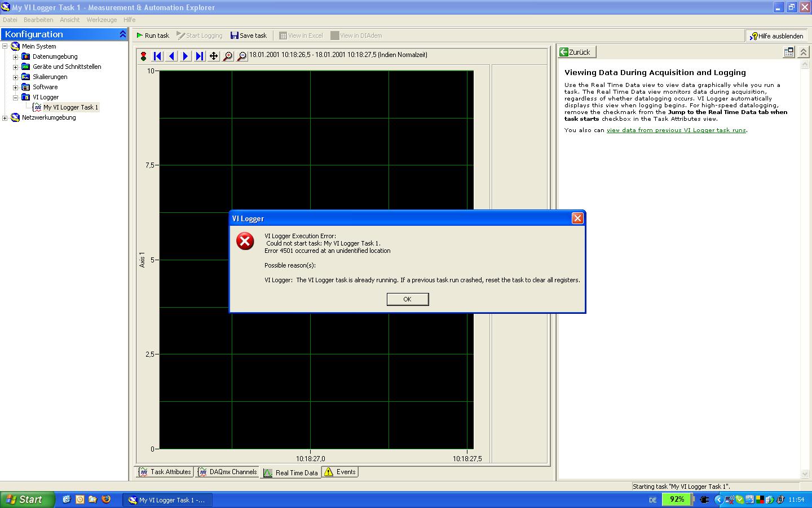Click the zoom in magnifier icon
812x508 pixels.
click(228, 56)
